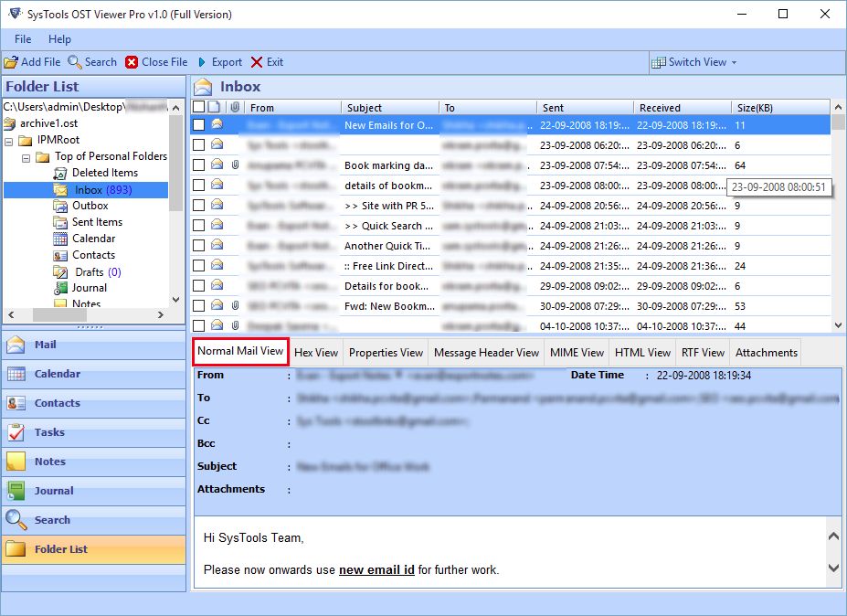Check the >> Quick Search row checkbox

(199, 226)
